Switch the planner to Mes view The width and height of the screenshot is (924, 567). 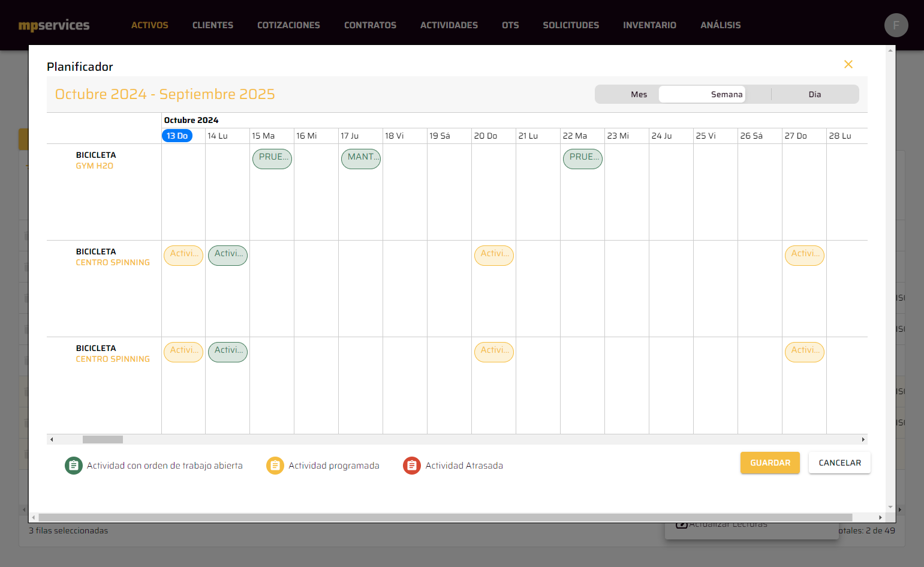coord(639,94)
